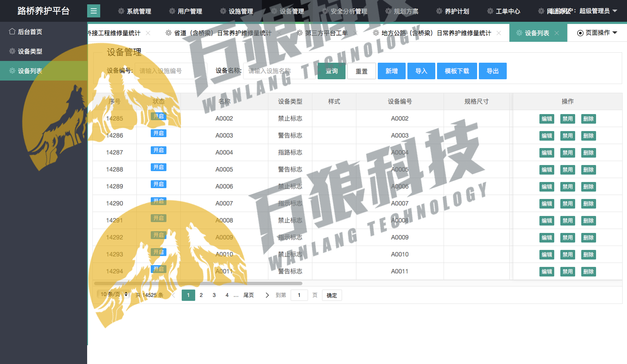Click the 确定 pagination button

pos(332,295)
